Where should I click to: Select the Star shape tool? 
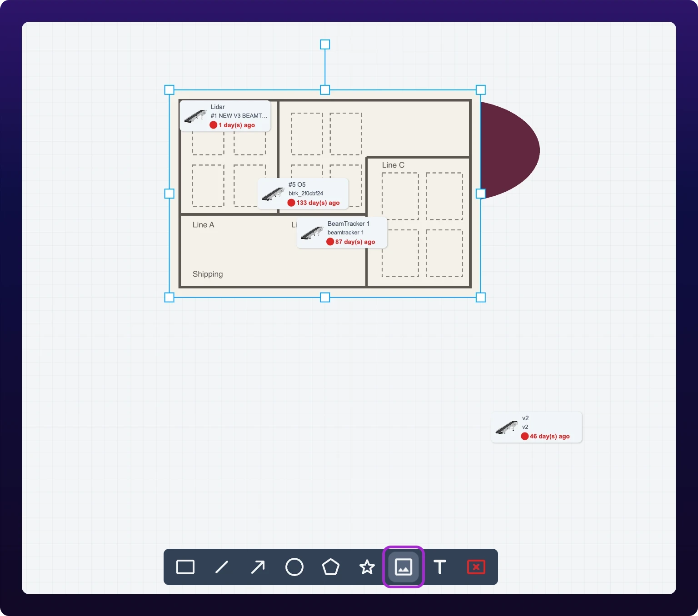click(x=367, y=567)
